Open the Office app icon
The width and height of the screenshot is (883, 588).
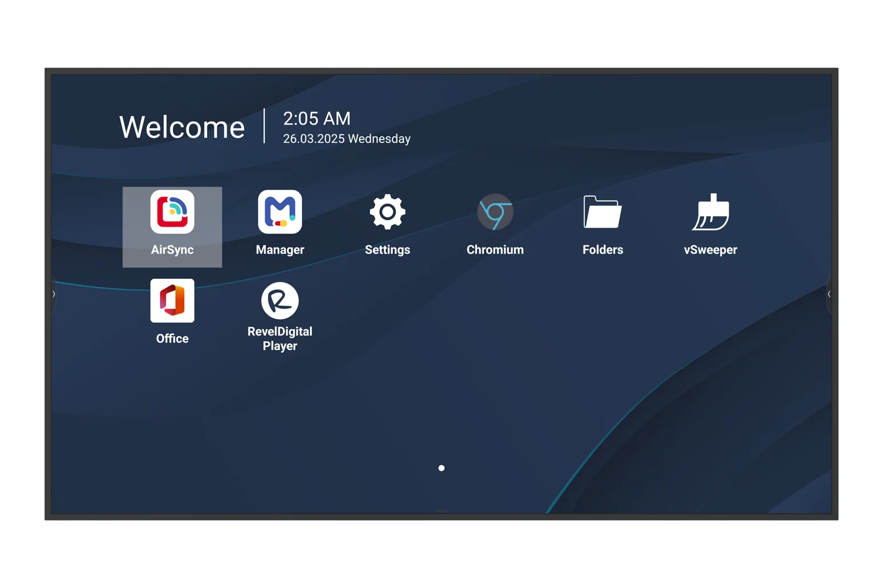(172, 301)
